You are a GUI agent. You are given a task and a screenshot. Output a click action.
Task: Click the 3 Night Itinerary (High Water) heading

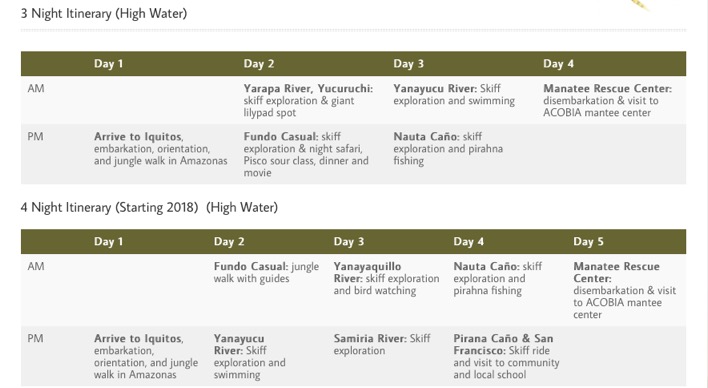(104, 13)
